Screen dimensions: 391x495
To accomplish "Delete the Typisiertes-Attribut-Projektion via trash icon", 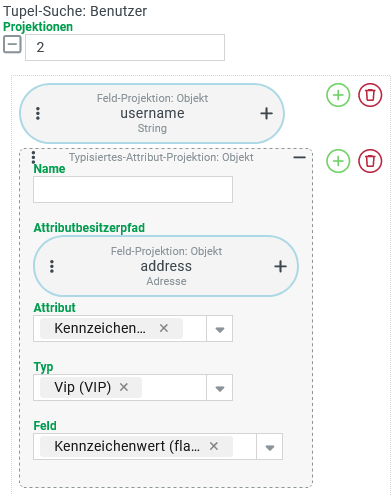I will tap(370, 161).
